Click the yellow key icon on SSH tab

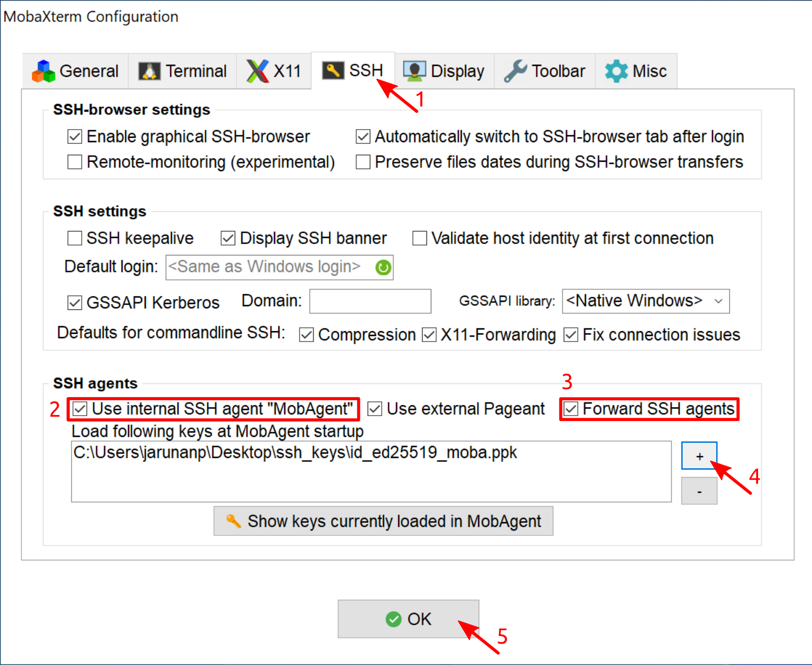tap(333, 70)
